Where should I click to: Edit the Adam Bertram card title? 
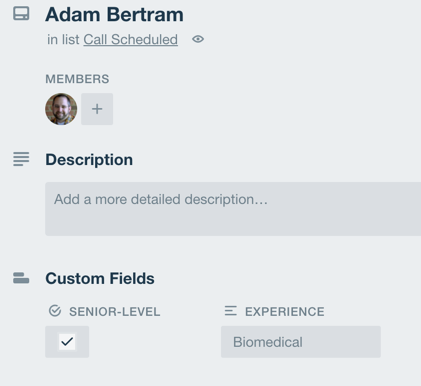pyautogui.click(x=114, y=15)
